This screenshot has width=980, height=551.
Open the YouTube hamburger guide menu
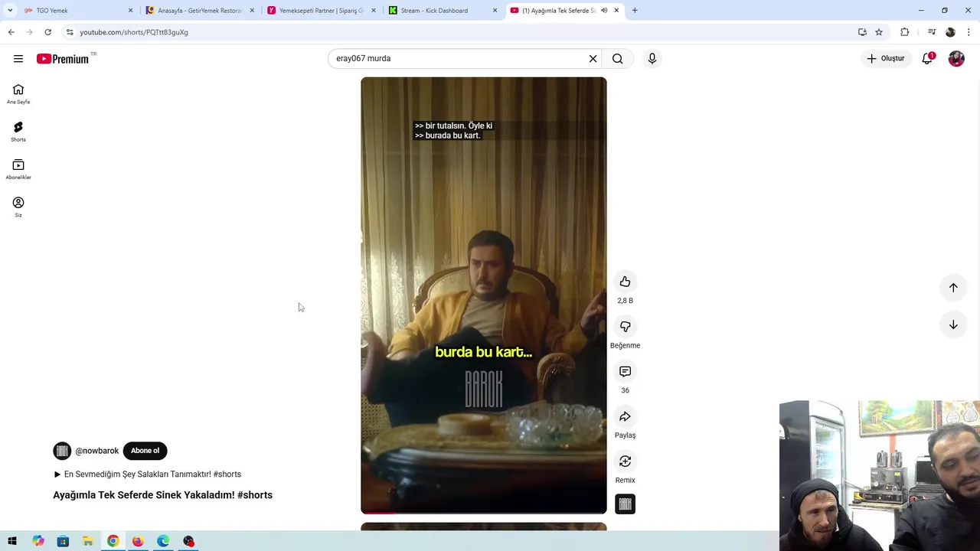point(18,59)
